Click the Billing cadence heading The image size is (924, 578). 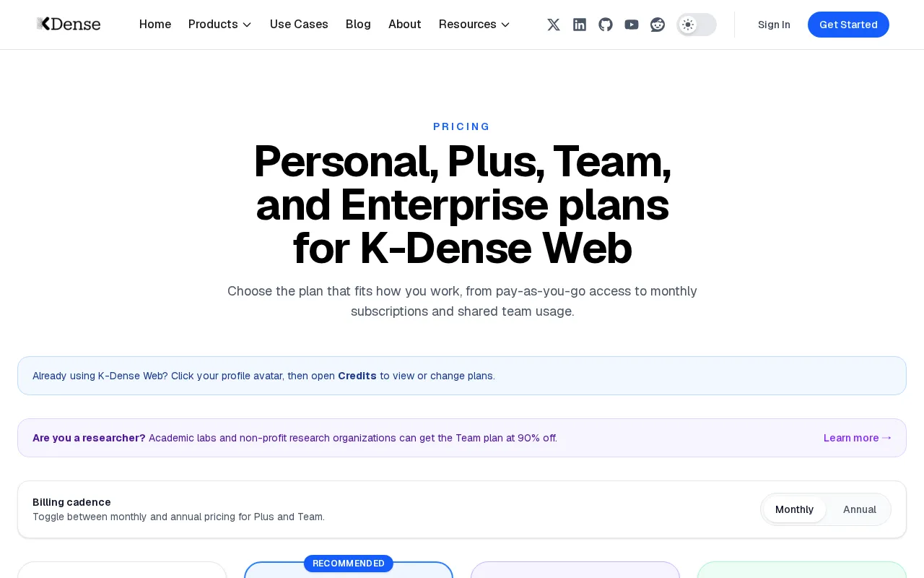point(71,502)
